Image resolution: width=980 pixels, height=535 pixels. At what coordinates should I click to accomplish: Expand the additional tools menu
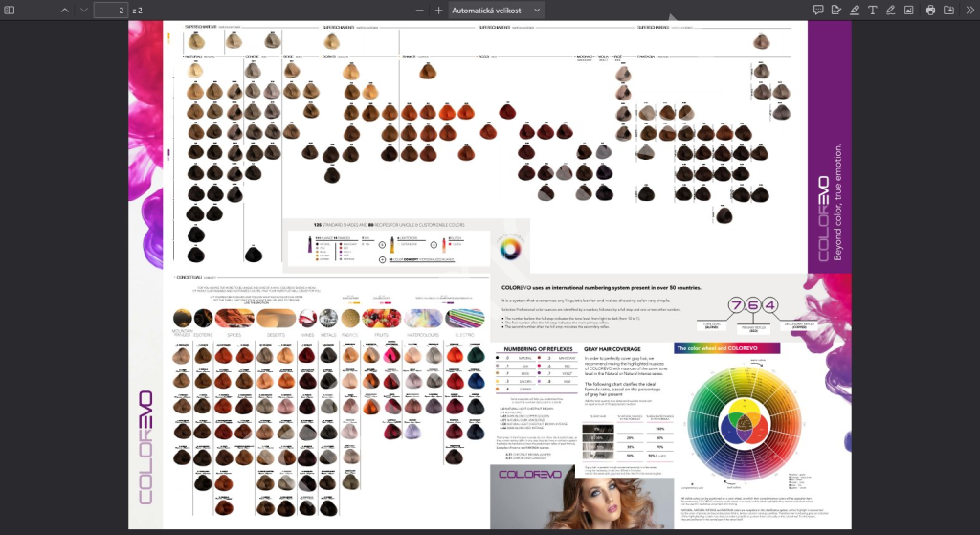pyautogui.click(x=968, y=10)
